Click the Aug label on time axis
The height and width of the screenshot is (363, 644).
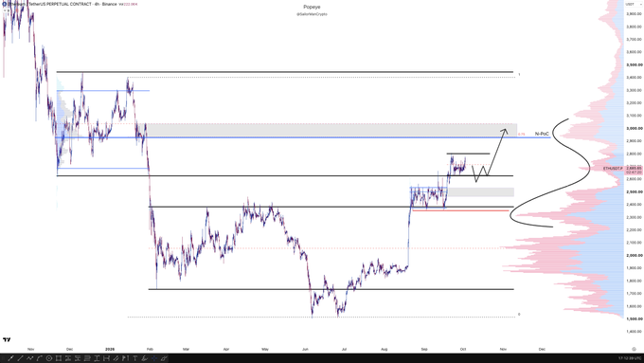(384, 349)
